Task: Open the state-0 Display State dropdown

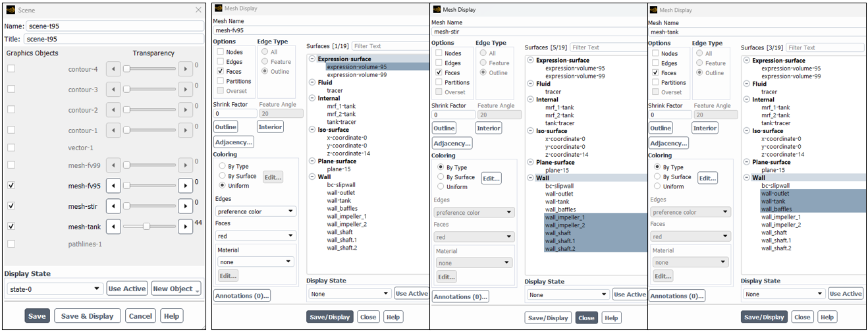Action: click(x=54, y=289)
